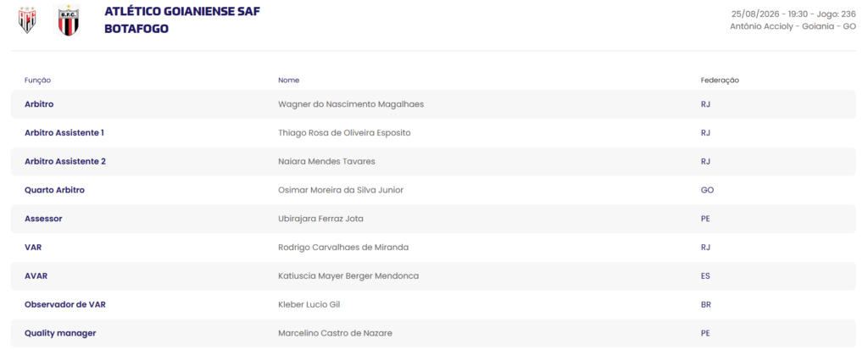
Task: Click the Função column header
Action: 37,81
